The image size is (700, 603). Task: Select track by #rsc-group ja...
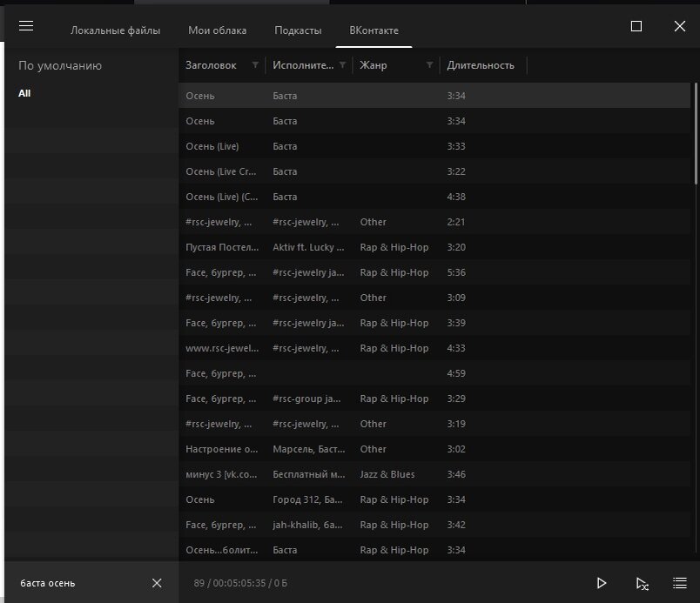pyautogui.click(x=434, y=399)
